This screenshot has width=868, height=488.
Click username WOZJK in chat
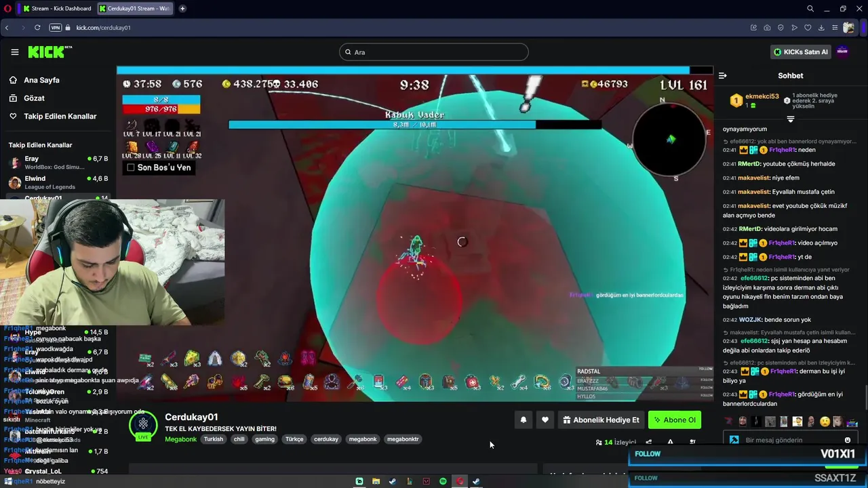click(750, 320)
